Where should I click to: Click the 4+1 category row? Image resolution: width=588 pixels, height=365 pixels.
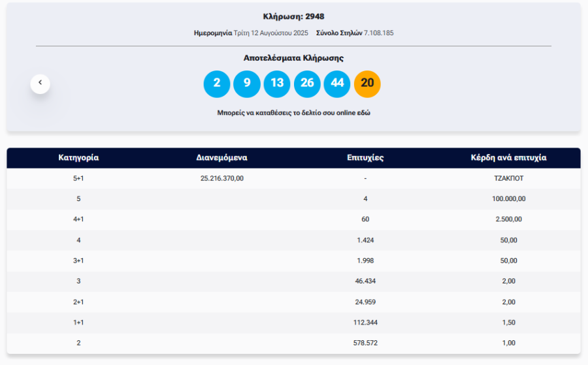[x=78, y=219]
